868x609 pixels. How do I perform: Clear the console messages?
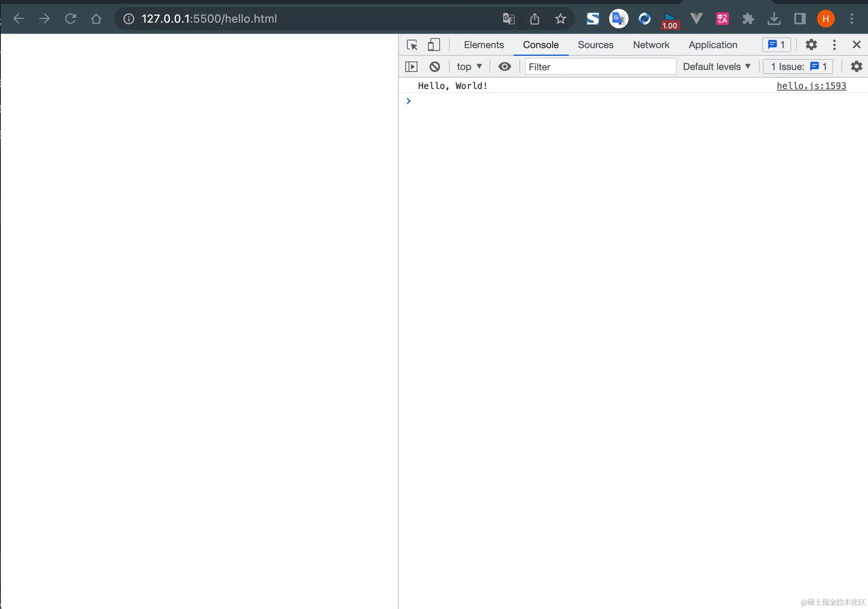click(435, 66)
